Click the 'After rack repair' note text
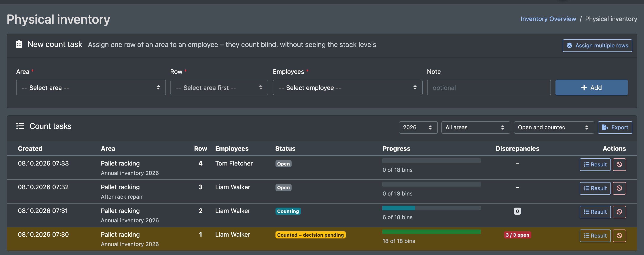This screenshot has width=644, height=255. tap(121, 197)
